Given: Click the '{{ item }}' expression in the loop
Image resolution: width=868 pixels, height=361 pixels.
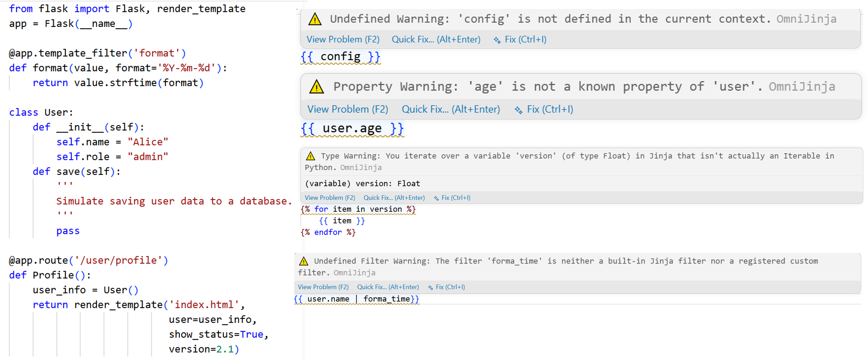Looking at the screenshot, I should 342,221.
